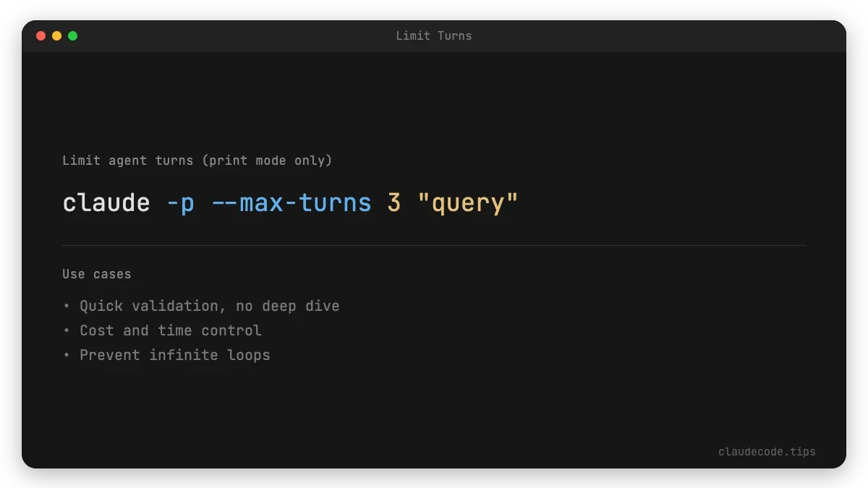Select the "Prevent infinite loops" item
Screen dimensions: 868x488
pyautogui.click(x=174, y=355)
